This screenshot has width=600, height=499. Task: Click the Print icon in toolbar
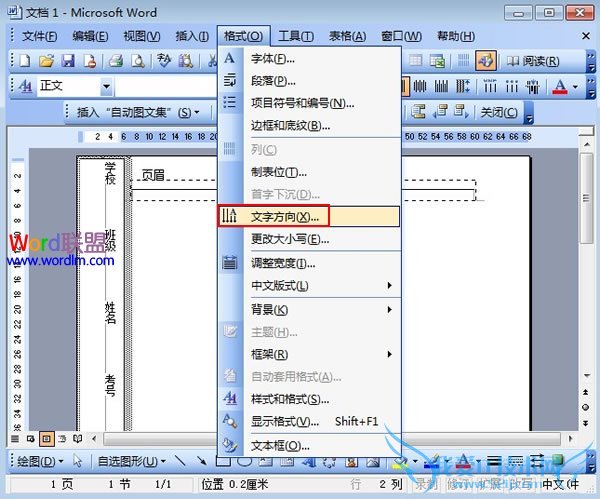116,61
